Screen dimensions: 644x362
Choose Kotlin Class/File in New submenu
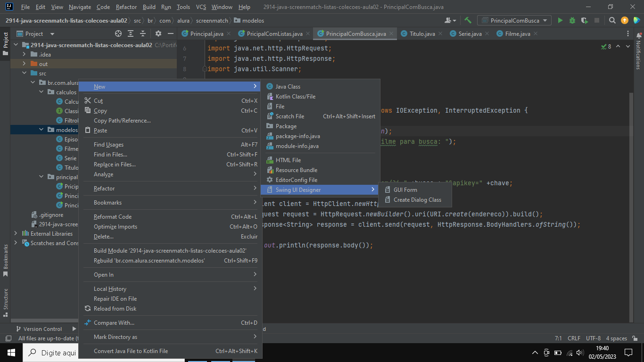pos(321,97)
